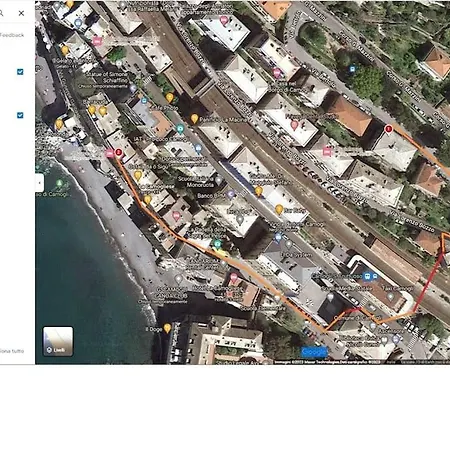Open the pink hotel pin in the top-left corner

[97, 41]
